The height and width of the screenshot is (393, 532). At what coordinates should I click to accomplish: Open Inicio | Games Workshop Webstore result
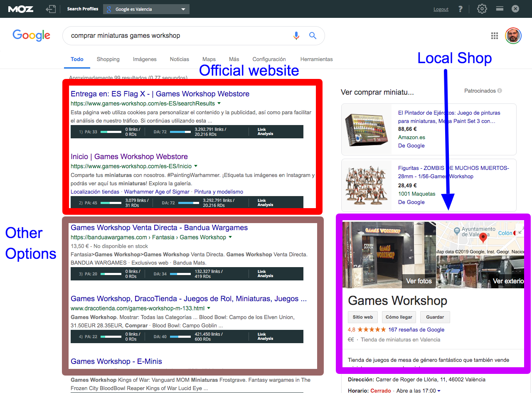pos(129,157)
